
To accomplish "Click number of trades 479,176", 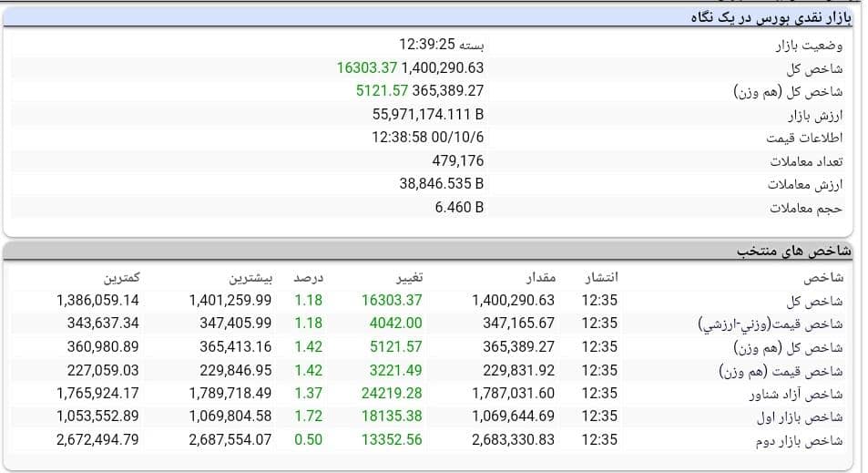I will click(x=458, y=160).
